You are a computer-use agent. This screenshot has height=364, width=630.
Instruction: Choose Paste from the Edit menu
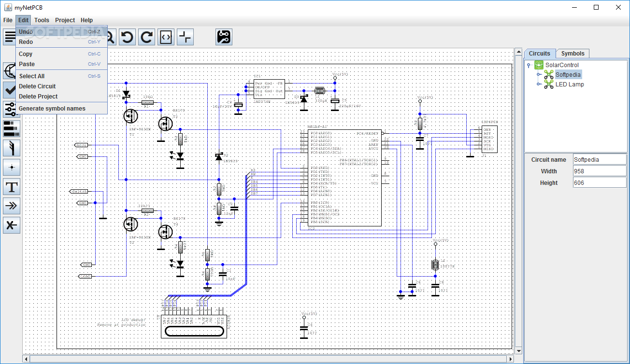click(61, 64)
